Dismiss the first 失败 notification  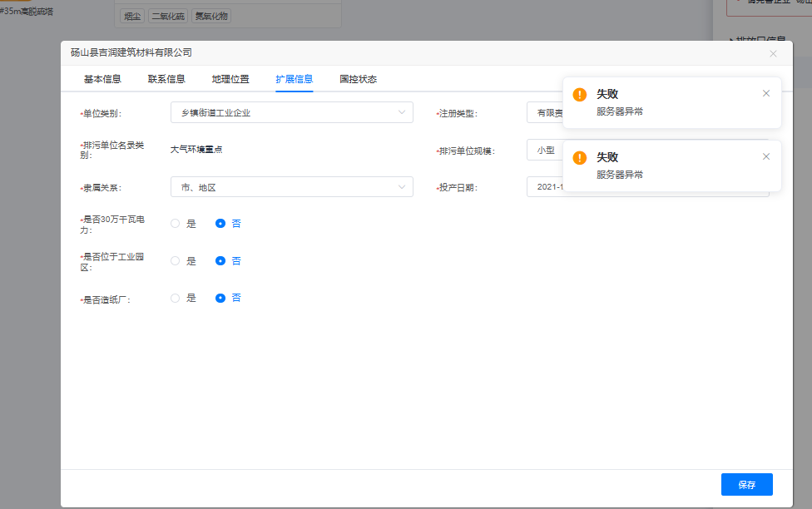pyautogui.click(x=766, y=93)
